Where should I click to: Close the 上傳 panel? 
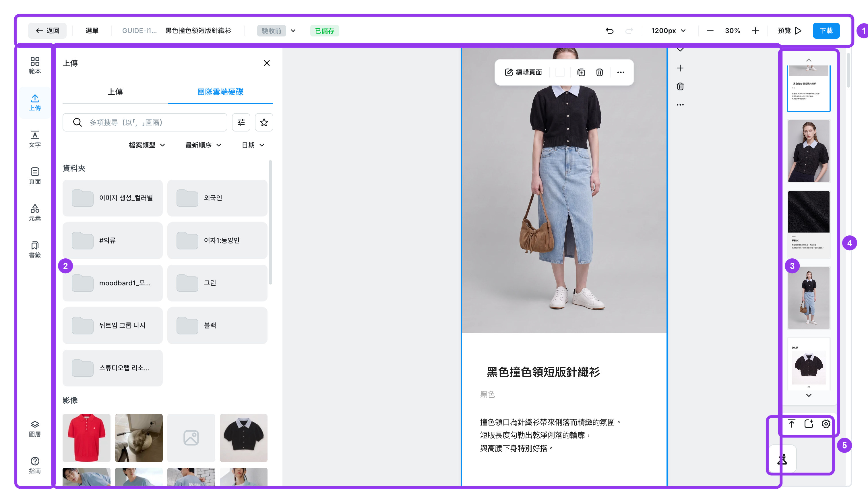(267, 63)
